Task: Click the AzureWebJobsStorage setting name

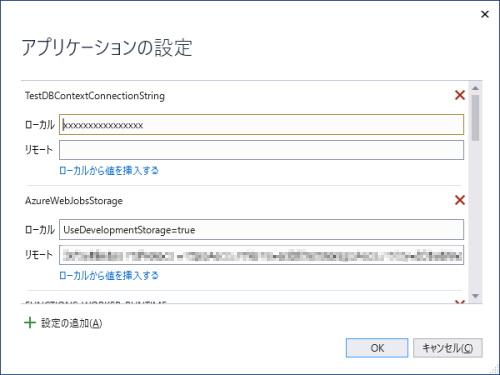Action: click(74, 201)
